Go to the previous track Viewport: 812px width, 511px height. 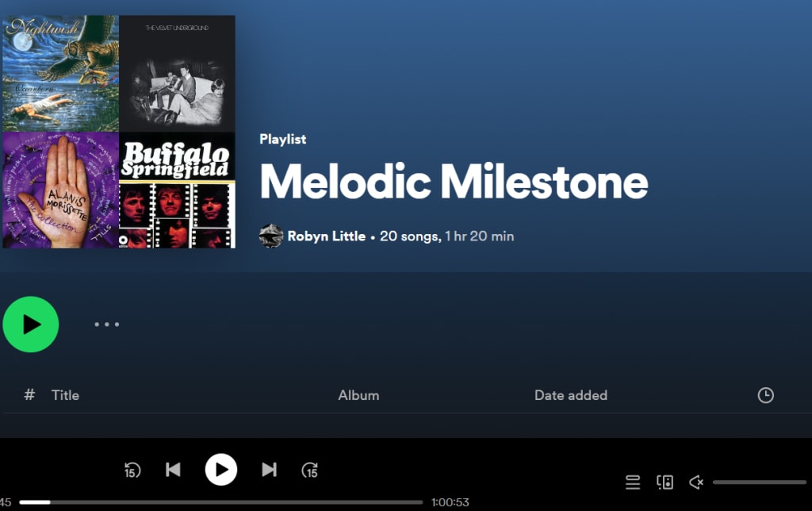click(x=173, y=470)
